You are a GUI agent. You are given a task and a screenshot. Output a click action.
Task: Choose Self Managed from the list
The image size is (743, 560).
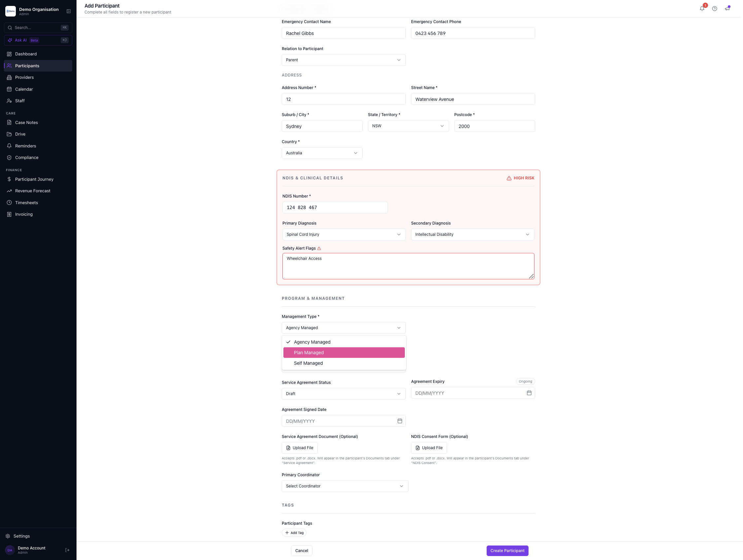coord(344,363)
